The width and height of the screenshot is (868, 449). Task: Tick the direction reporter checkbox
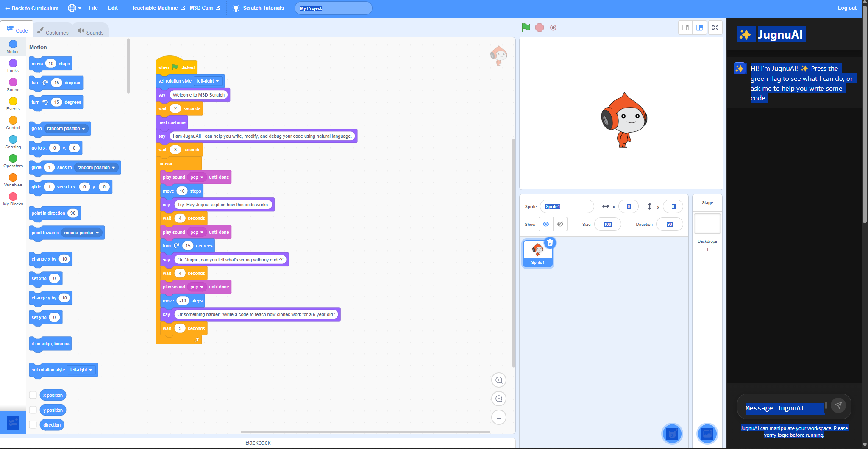[33, 425]
